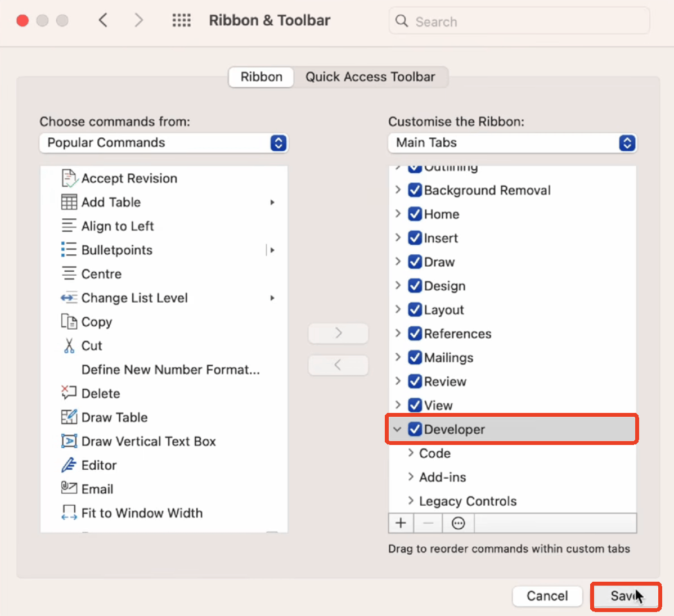Open the Change List Level submenu arrow
This screenshot has height=616, width=674.
272,298
